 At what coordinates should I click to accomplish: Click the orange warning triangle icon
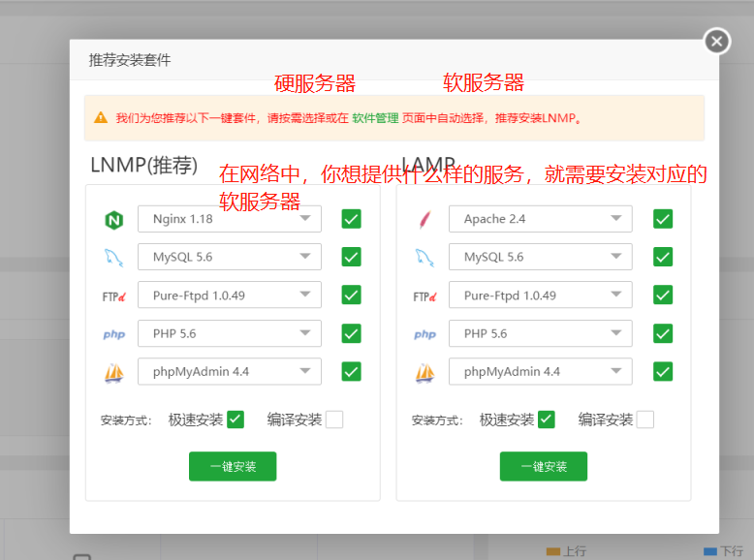(101, 117)
